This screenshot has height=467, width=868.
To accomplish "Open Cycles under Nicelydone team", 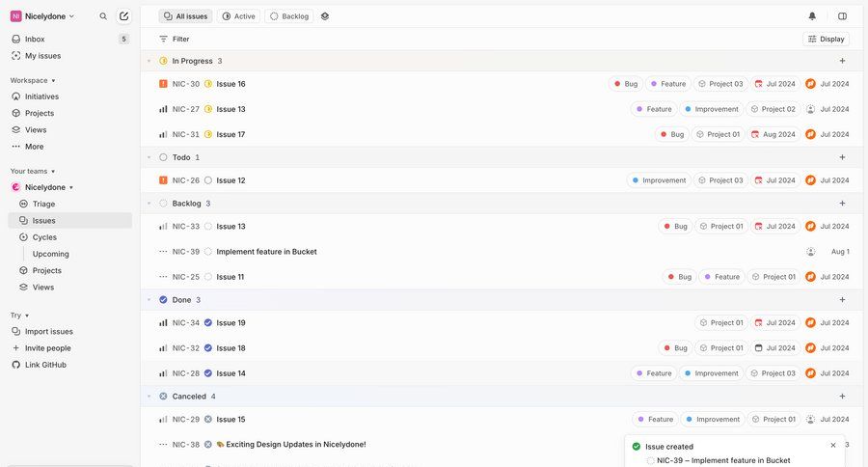I will [x=69, y=237].
